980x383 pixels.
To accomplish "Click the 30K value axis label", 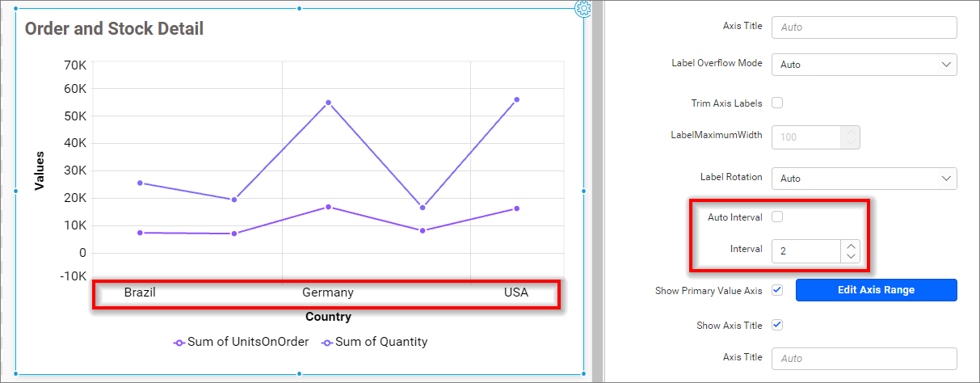I will tap(74, 170).
